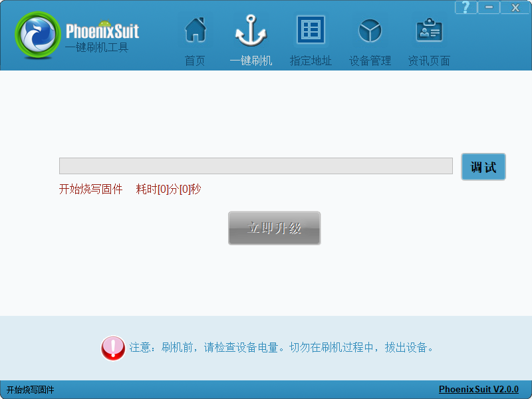Click the 设备管理 circular icon
532x399 pixels.
pos(370,31)
